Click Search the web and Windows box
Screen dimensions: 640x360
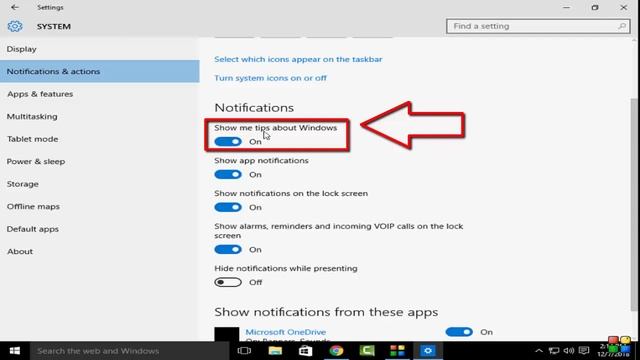coord(129,351)
